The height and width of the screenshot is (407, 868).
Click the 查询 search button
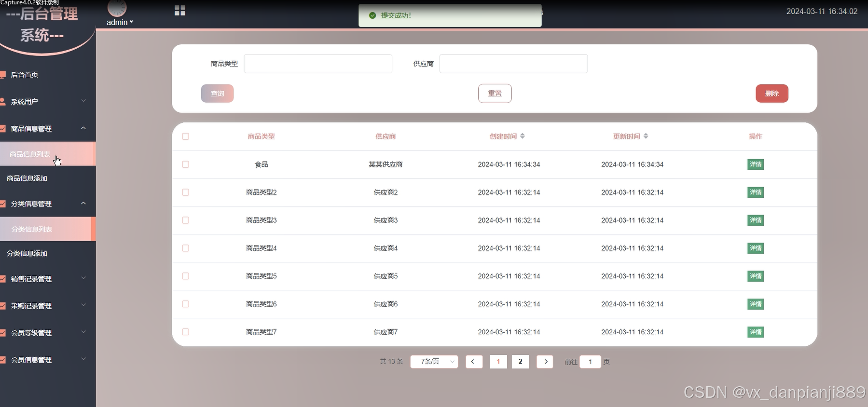(217, 94)
